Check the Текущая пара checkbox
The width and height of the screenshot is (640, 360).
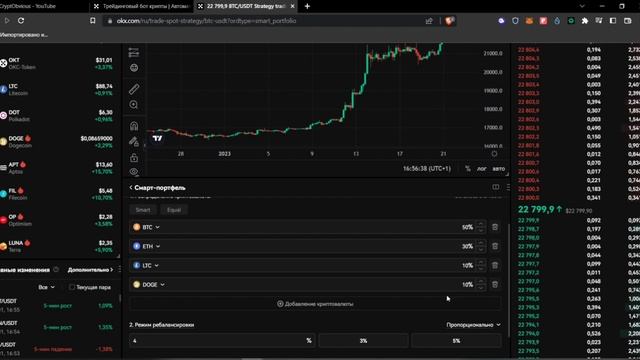point(72,287)
